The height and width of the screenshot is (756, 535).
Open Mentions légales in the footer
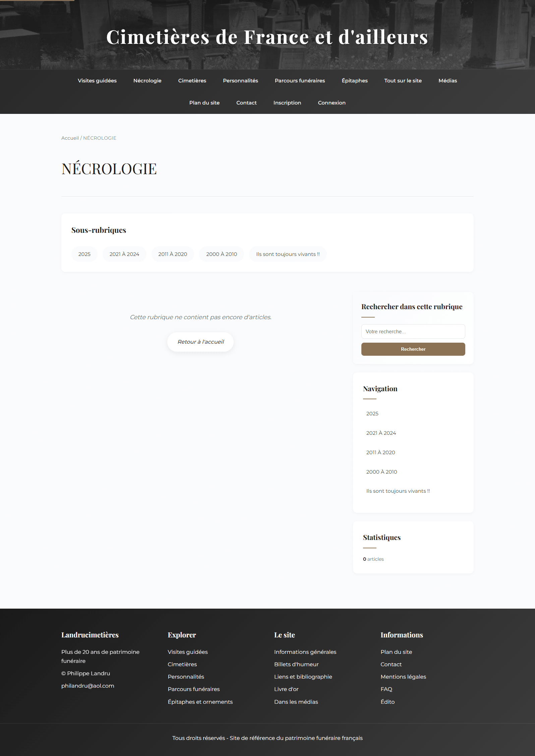[x=403, y=677]
